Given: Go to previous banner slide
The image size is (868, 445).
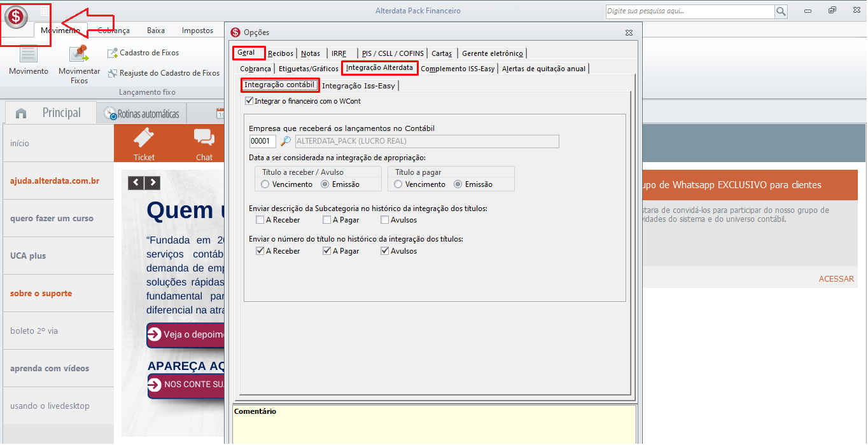Looking at the screenshot, I should click(x=136, y=183).
